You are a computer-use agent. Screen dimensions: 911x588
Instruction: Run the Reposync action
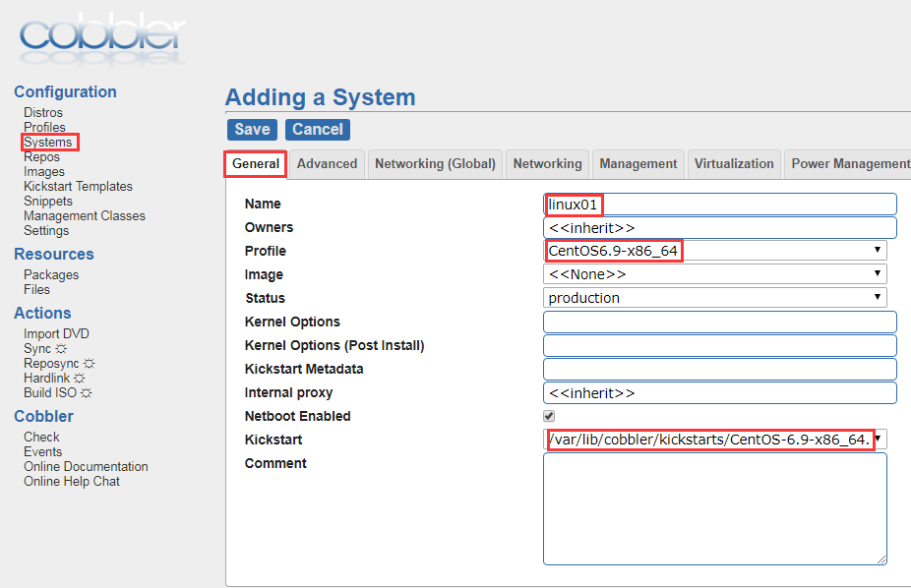click(x=52, y=364)
